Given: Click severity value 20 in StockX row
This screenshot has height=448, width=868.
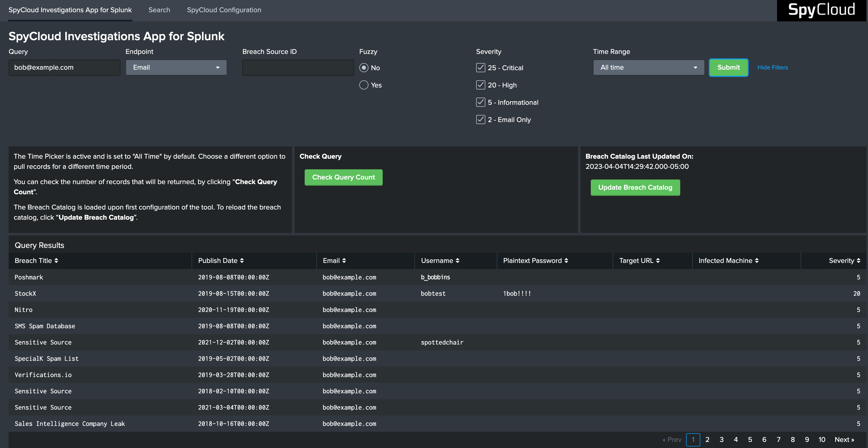Looking at the screenshot, I should pyautogui.click(x=857, y=293).
